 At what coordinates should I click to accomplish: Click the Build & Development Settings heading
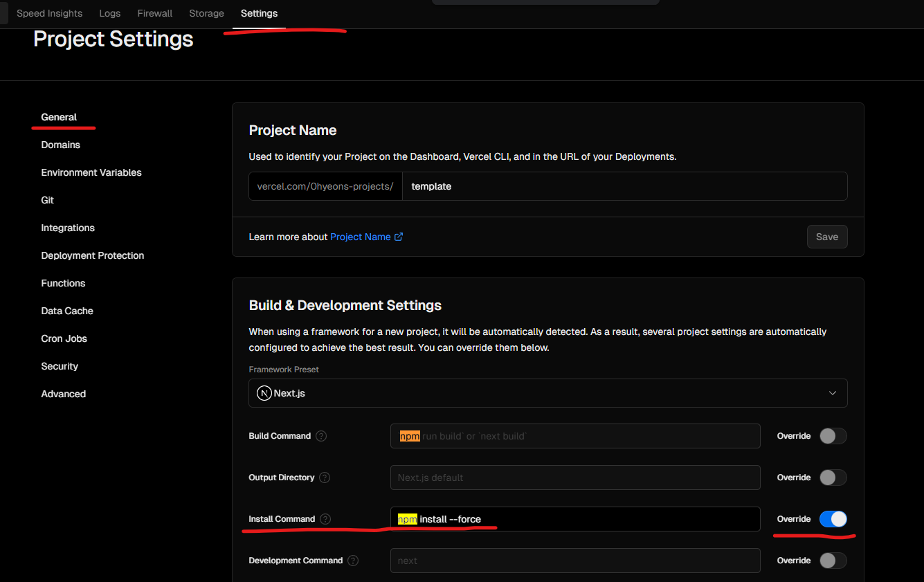(x=345, y=305)
